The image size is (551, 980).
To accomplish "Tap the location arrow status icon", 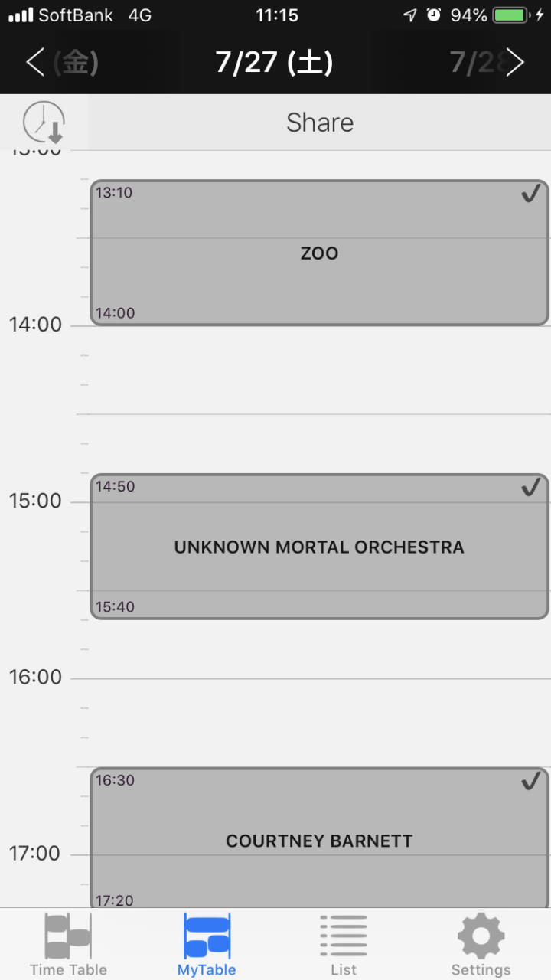I will 410,15.
